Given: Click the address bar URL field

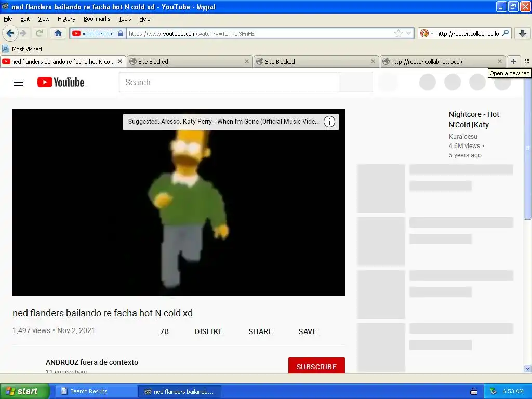Looking at the screenshot, I should click(260, 34).
